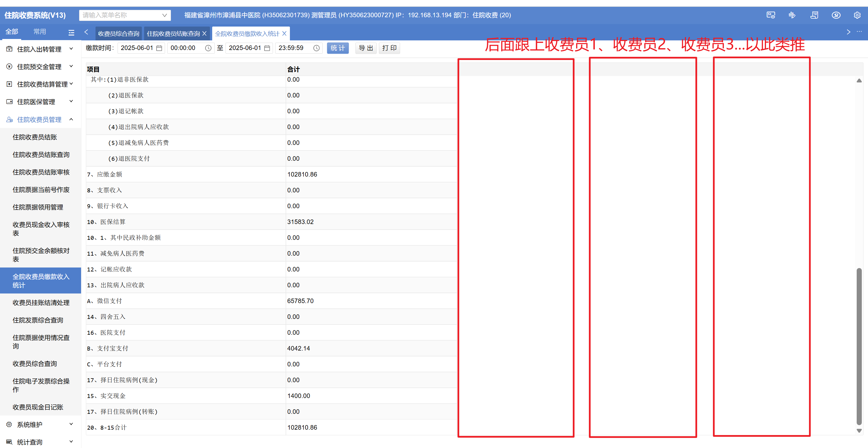Close the 全院收费员缴款收入统计 tab
Viewport: 868px width, 448px height.
(285, 34)
